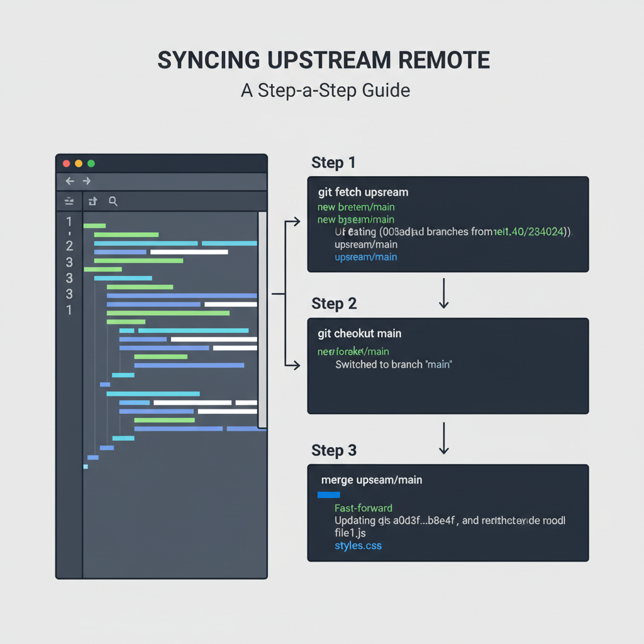Click the blue upsream/main link
644x644 pixels.
point(366,257)
